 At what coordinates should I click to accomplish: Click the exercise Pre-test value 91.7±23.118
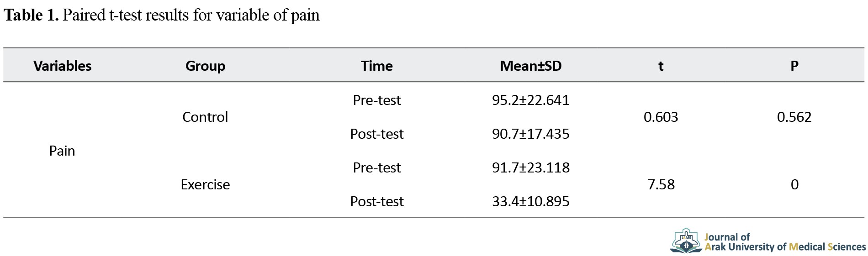pyautogui.click(x=530, y=167)
